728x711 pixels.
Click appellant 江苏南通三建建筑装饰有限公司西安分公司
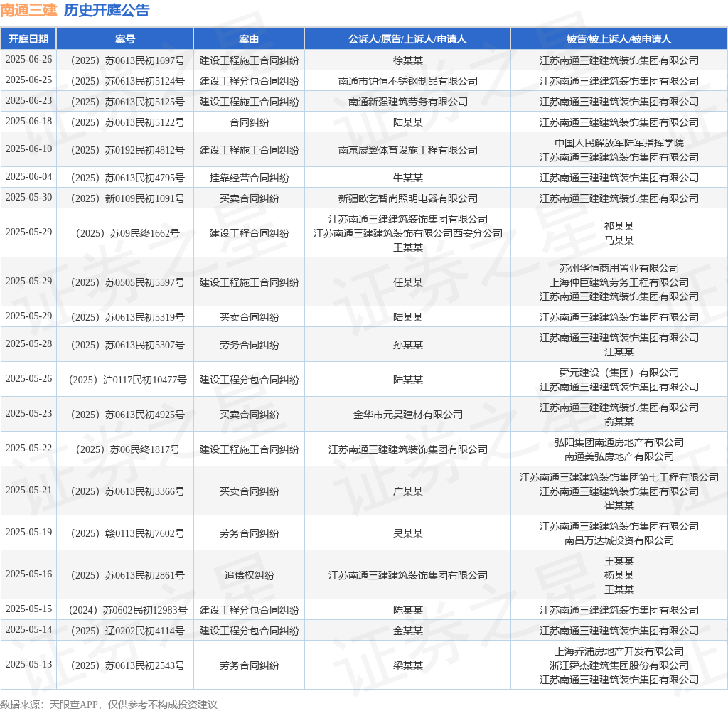(x=407, y=232)
